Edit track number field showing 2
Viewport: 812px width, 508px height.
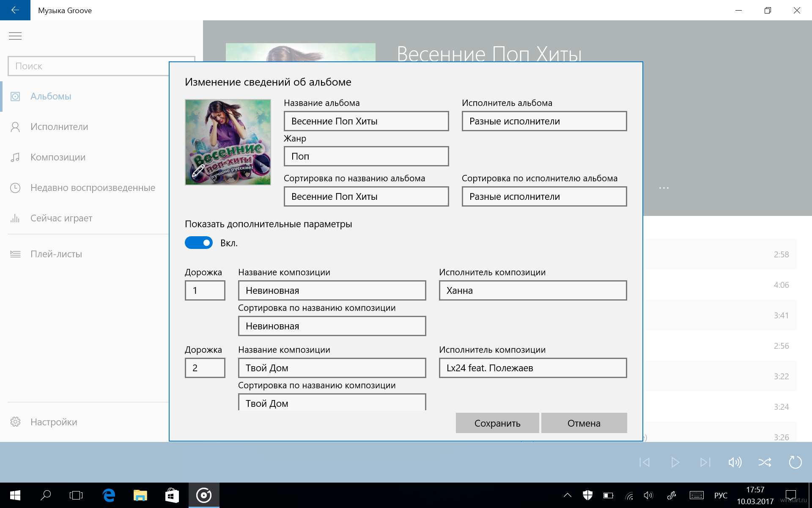[x=205, y=368]
